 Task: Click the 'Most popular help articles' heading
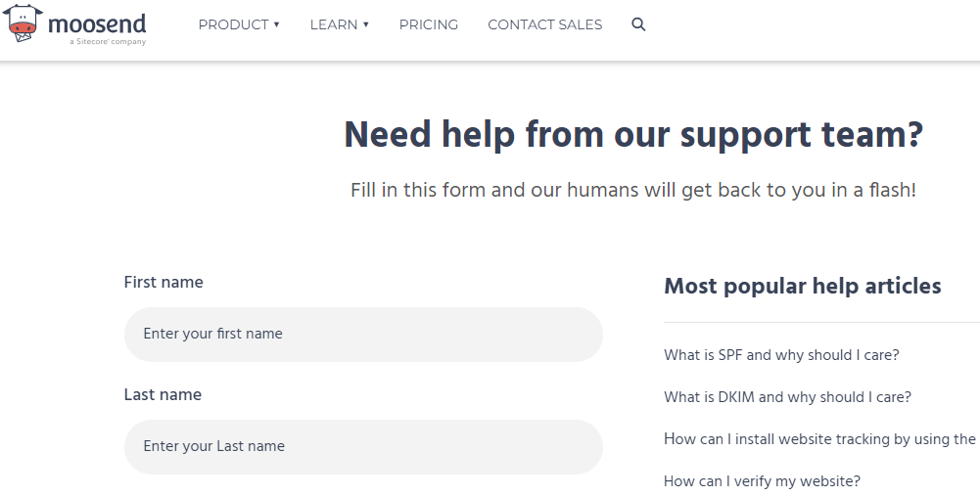click(x=803, y=286)
